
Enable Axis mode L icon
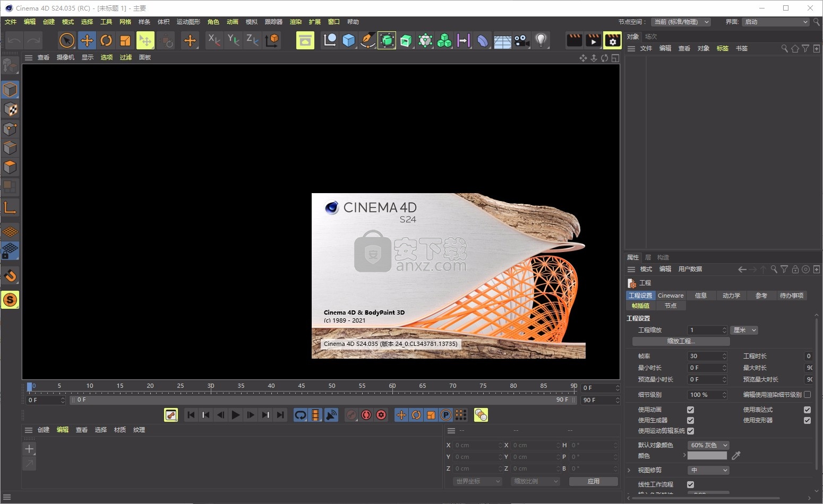[10, 207]
